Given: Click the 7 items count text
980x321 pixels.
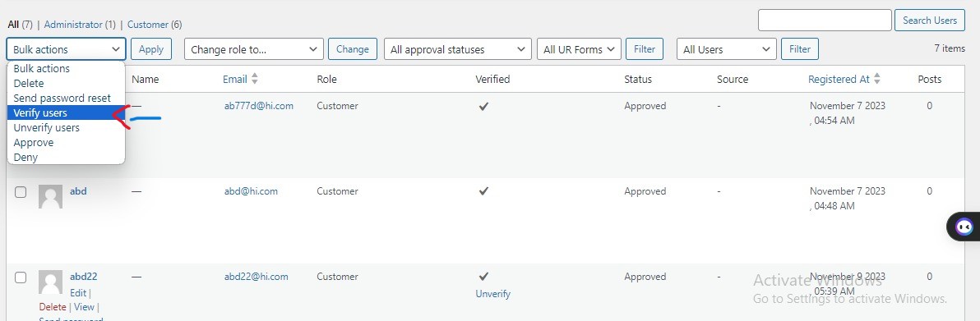Looking at the screenshot, I should tap(950, 48).
